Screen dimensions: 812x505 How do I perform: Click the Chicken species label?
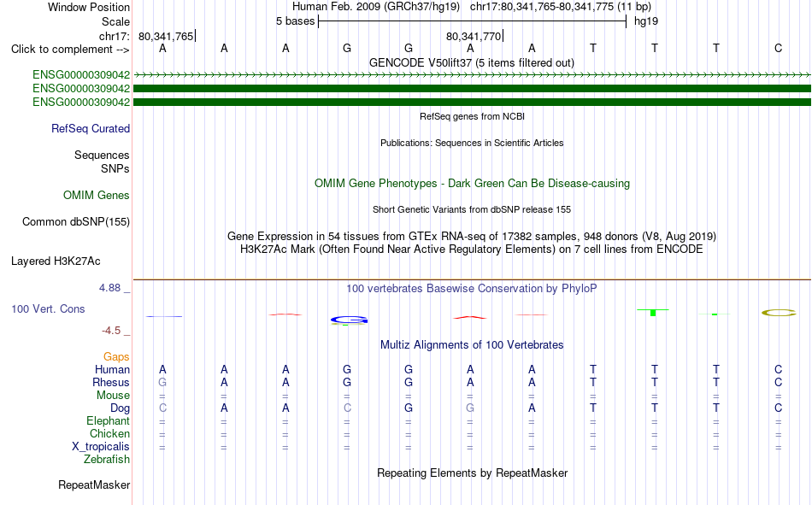[x=109, y=433]
